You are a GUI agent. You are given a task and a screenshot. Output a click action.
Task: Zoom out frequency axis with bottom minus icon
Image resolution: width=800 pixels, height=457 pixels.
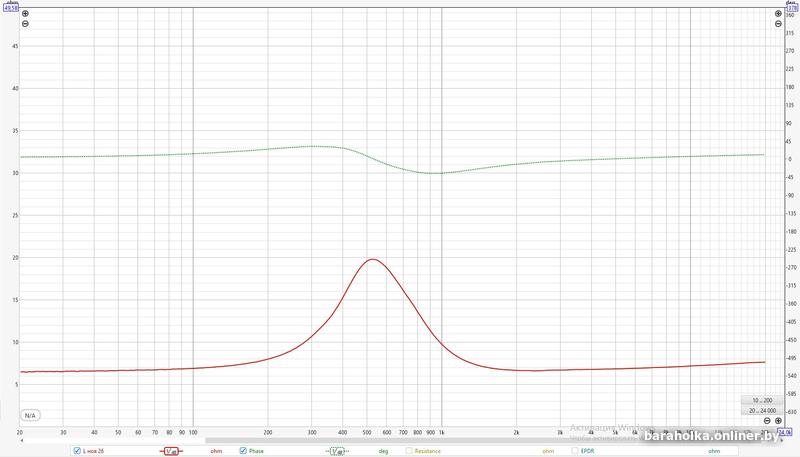767,421
